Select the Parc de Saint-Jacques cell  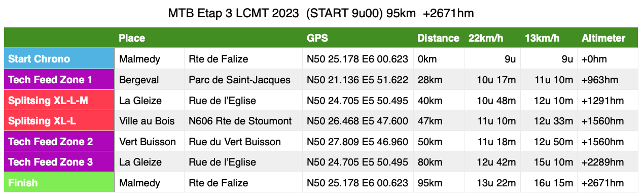click(x=243, y=80)
